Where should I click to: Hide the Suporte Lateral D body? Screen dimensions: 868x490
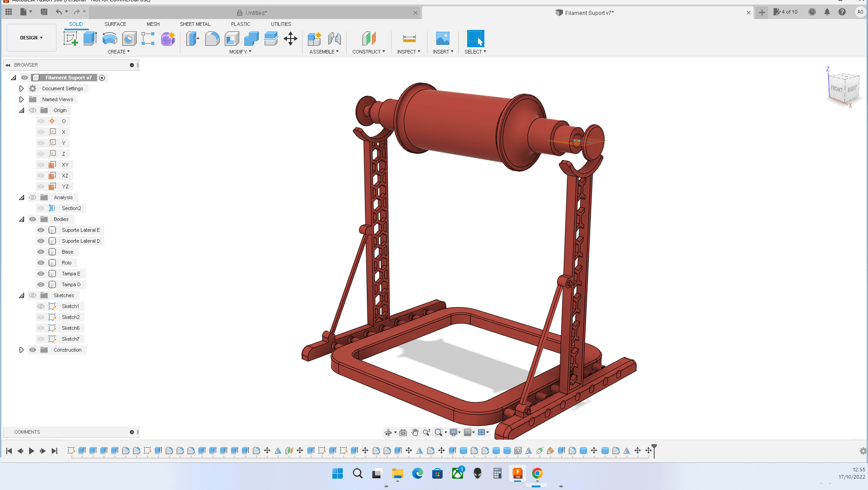(41, 241)
